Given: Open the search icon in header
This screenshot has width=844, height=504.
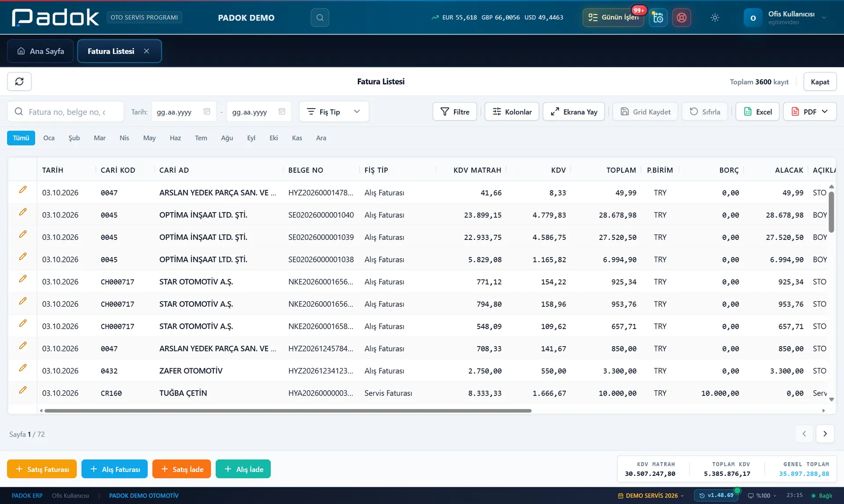Looking at the screenshot, I should 320,18.
